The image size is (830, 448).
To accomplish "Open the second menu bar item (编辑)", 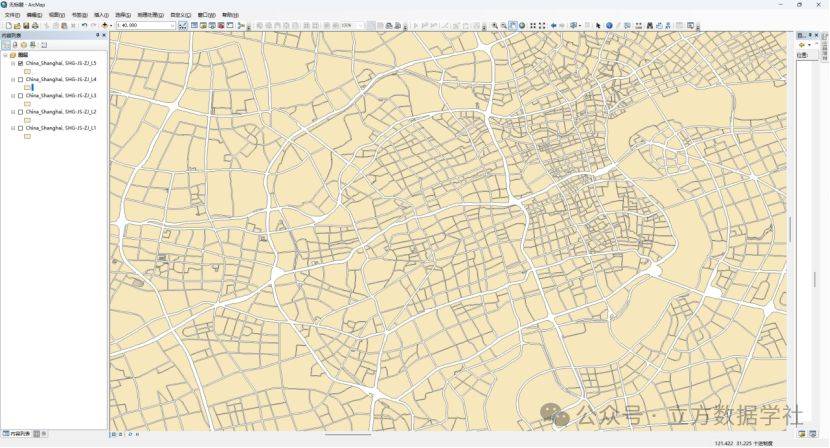I will 34,15.
